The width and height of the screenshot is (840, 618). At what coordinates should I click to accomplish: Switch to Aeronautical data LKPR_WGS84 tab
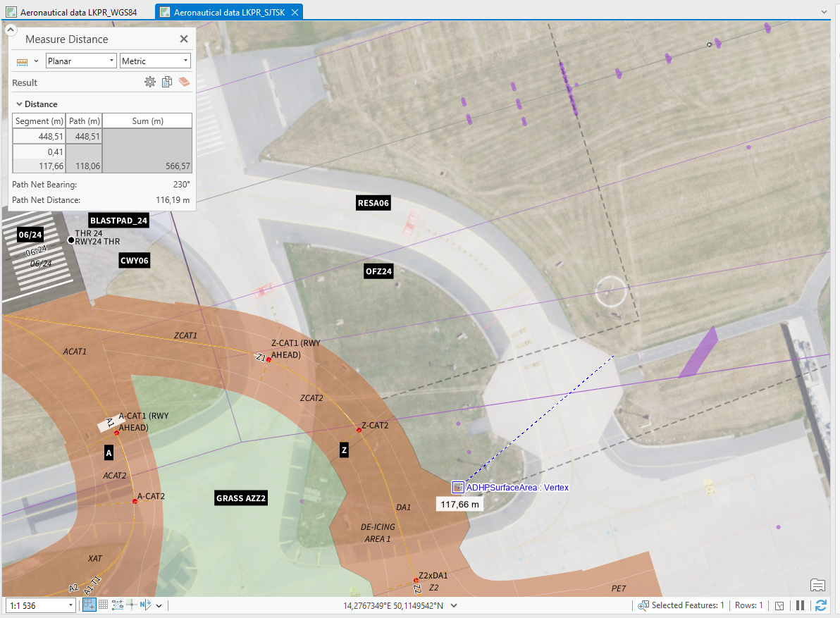click(x=78, y=12)
